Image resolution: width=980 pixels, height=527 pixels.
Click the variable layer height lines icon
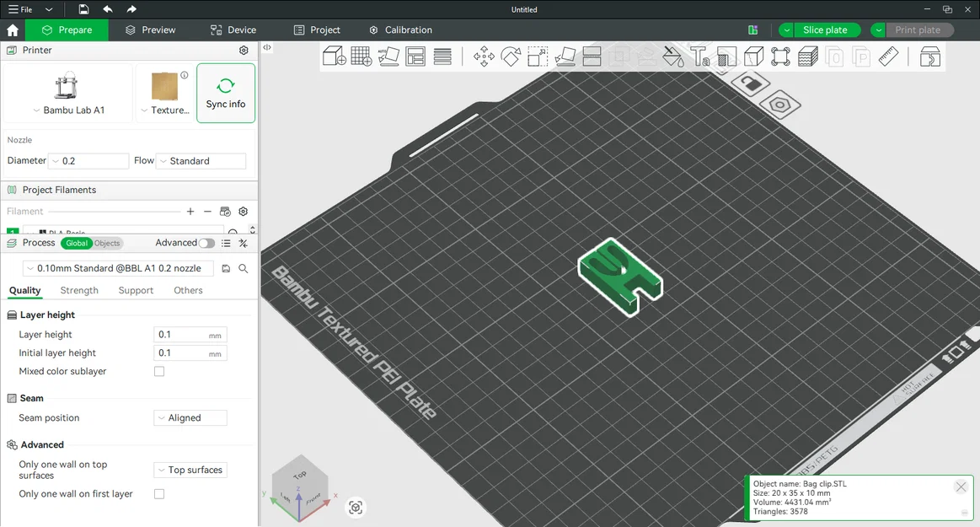(x=442, y=56)
